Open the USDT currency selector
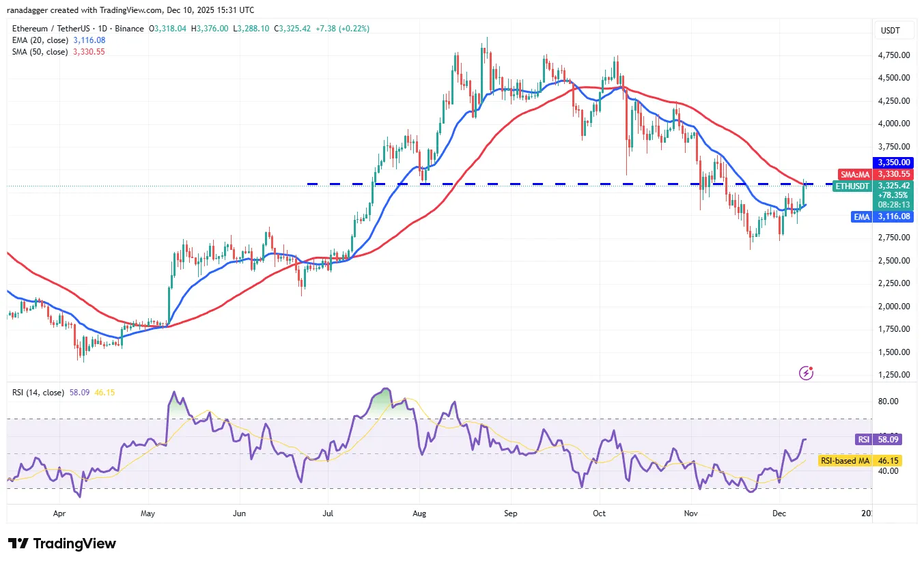 (895, 30)
